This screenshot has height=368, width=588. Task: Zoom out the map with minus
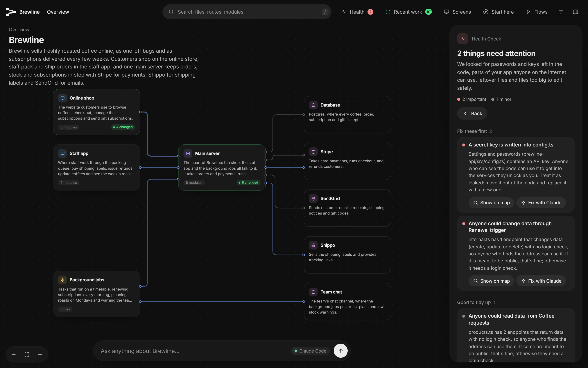click(x=14, y=354)
